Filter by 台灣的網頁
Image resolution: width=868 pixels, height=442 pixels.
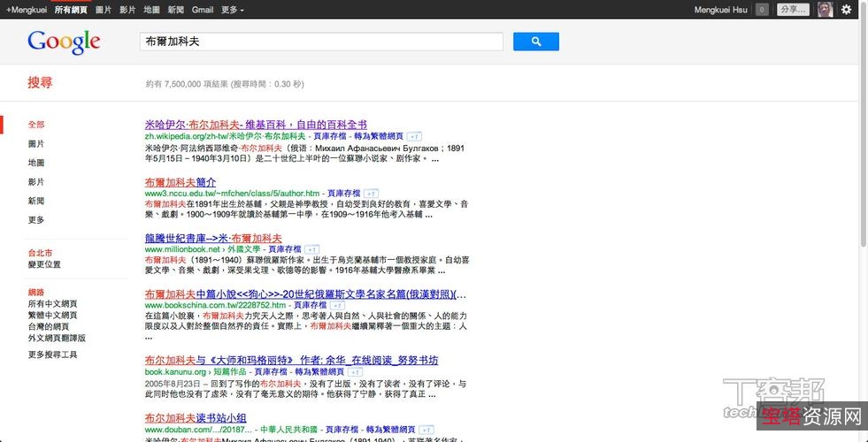(x=49, y=327)
